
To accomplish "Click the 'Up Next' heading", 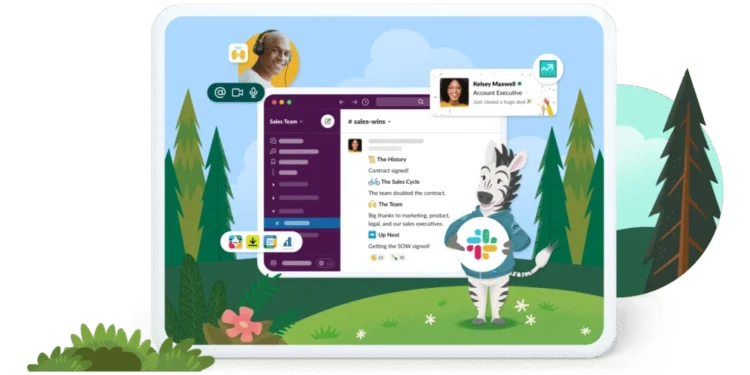I will 388,235.
